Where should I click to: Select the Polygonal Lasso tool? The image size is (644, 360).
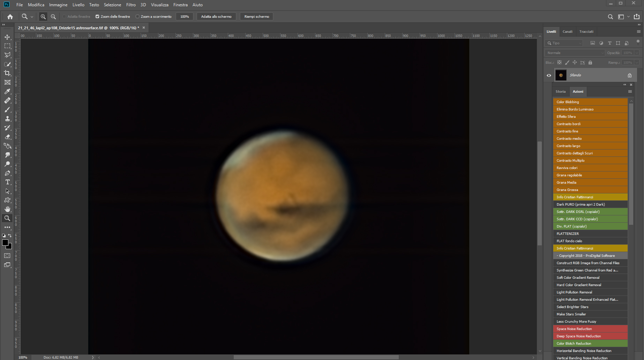coord(7,55)
